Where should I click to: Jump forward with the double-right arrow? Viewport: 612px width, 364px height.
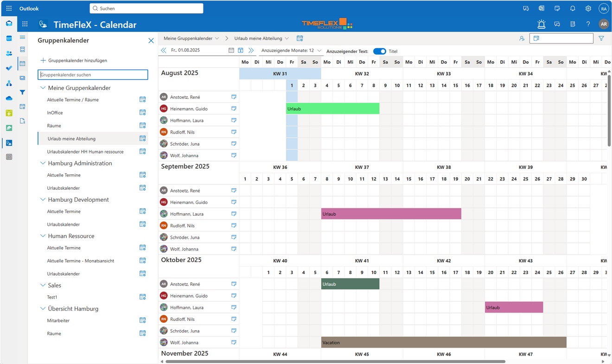(x=251, y=50)
